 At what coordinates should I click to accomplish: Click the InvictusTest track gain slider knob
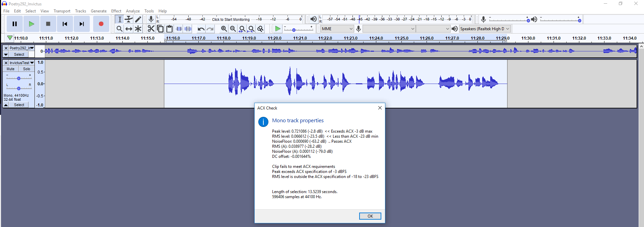(x=19, y=78)
